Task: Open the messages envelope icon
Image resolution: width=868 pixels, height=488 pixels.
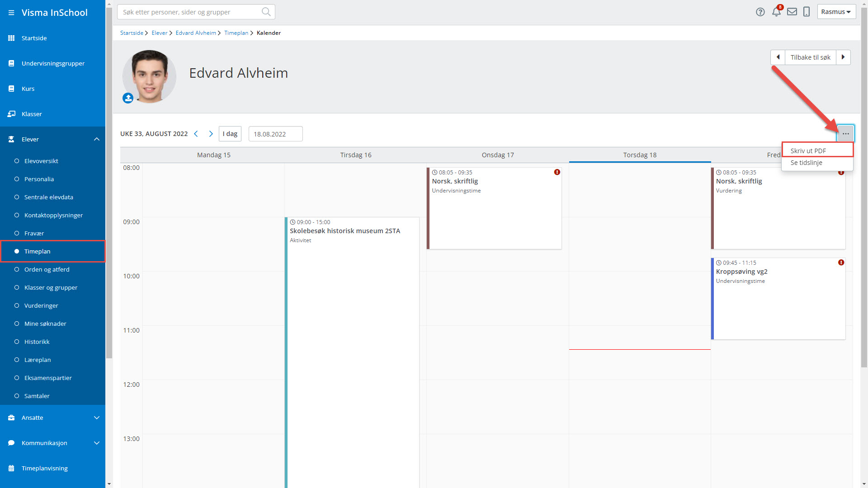Action: tap(792, 12)
